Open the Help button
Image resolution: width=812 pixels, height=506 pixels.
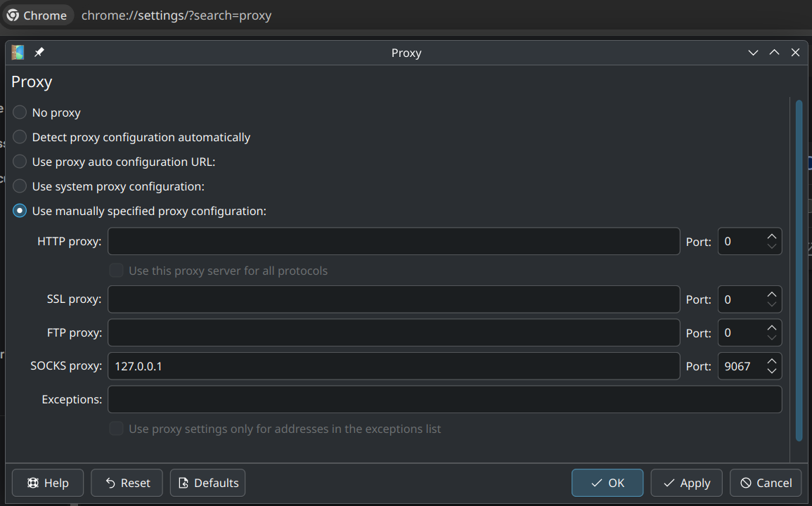(48, 483)
